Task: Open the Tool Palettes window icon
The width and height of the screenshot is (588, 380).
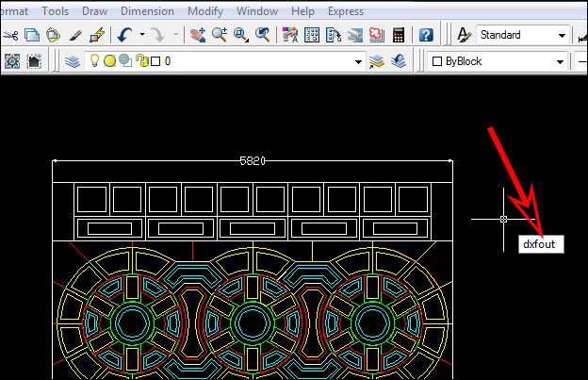Action: (334, 35)
